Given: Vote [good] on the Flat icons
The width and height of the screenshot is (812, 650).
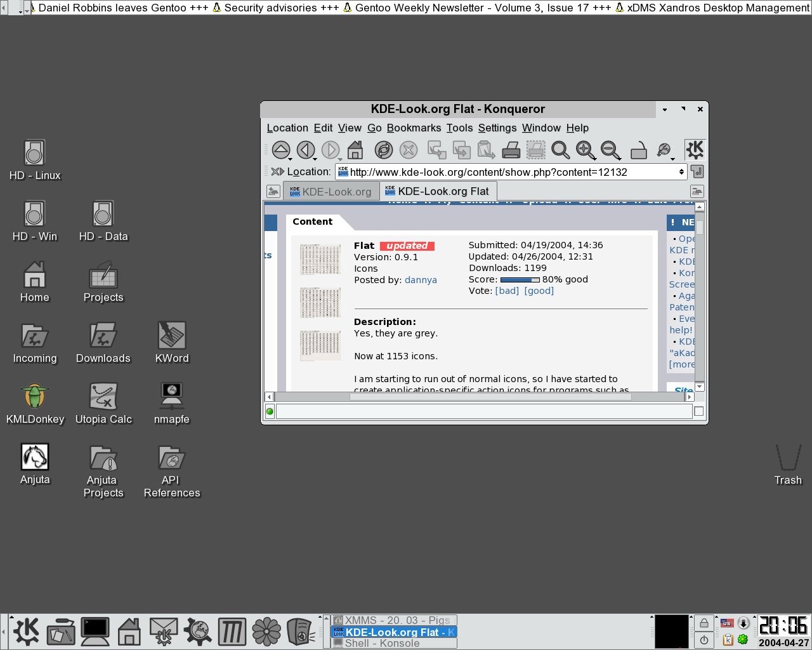Looking at the screenshot, I should pyautogui.click(x=539, y=291).
